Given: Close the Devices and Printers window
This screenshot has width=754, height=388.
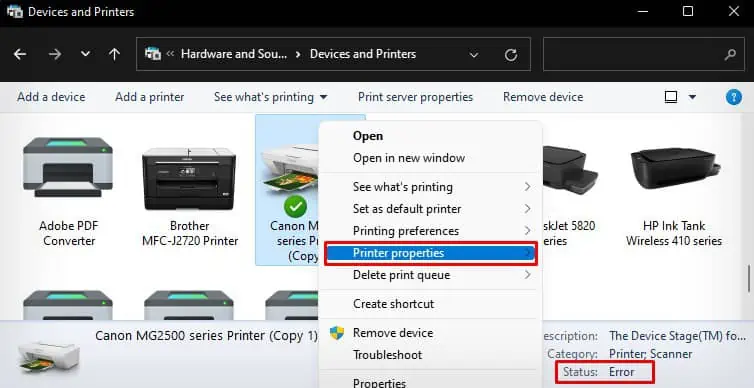Looking at the screenshot, I should pos(734,12).
